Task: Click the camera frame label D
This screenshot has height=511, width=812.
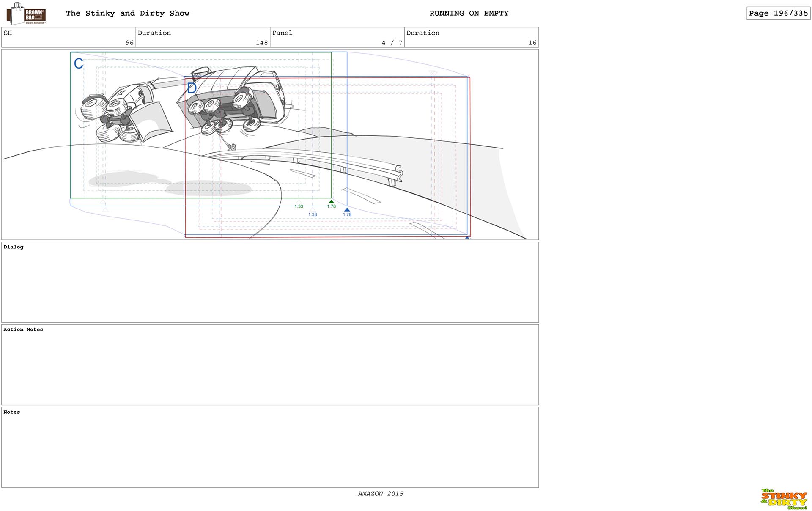Action: click(192, 88)
